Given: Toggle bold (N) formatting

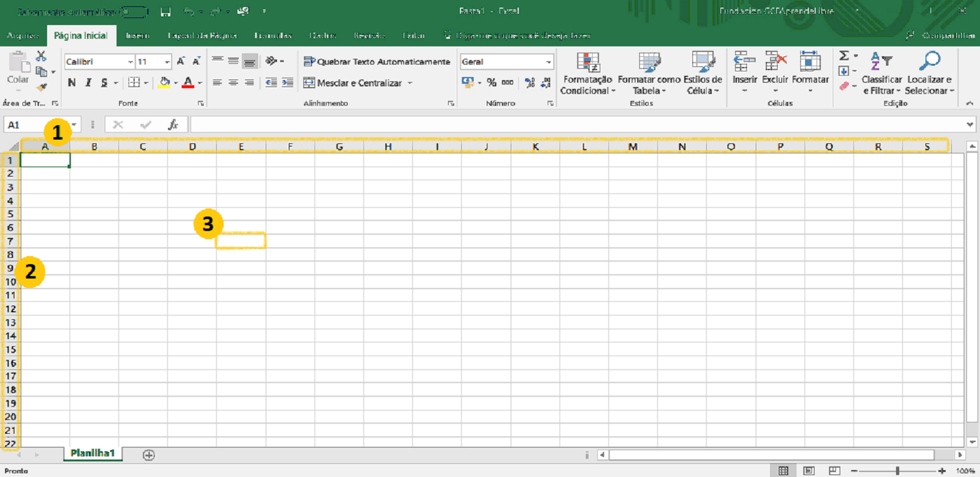Looking at the screenshot, I should [x=72, y=83].
